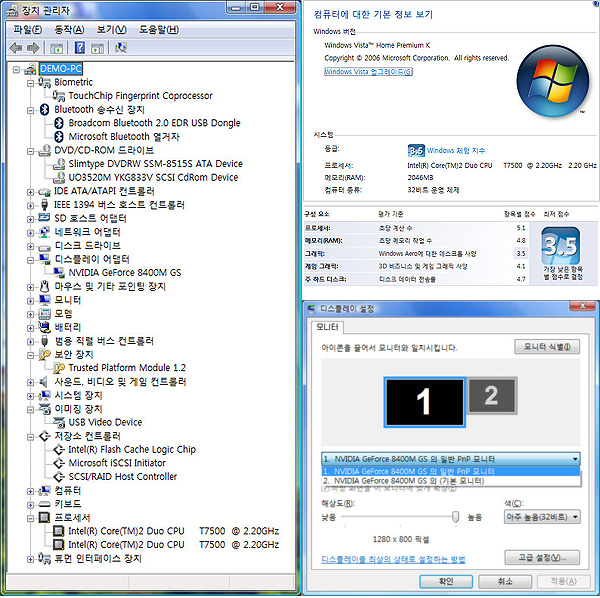The height and width of the screenshot is (598, 600).
Task: Select the UO3520M YKG833V SCSI CdRom icon
Action: coord(59,177)
